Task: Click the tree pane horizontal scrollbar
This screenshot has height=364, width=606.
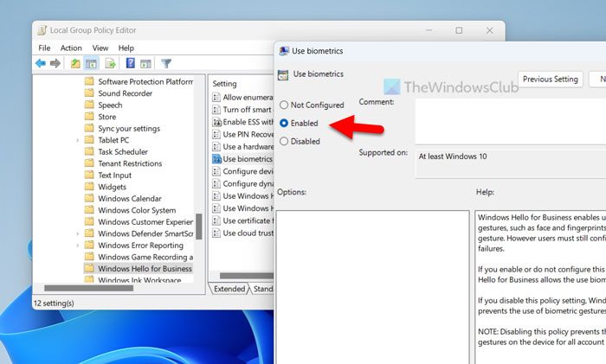Action: [88, 288]
